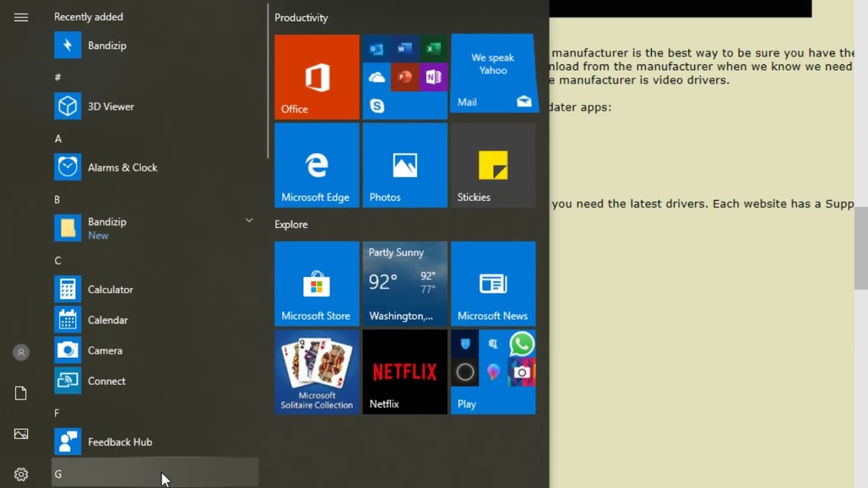
Task: Click the app list scrollbar thumb
Action: point(268,81)
